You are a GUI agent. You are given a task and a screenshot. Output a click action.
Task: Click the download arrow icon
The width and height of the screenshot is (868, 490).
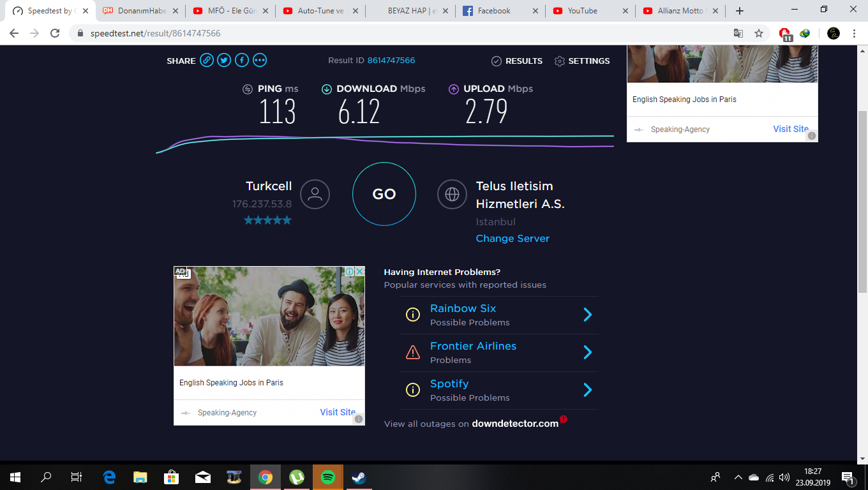pos(327,89)
